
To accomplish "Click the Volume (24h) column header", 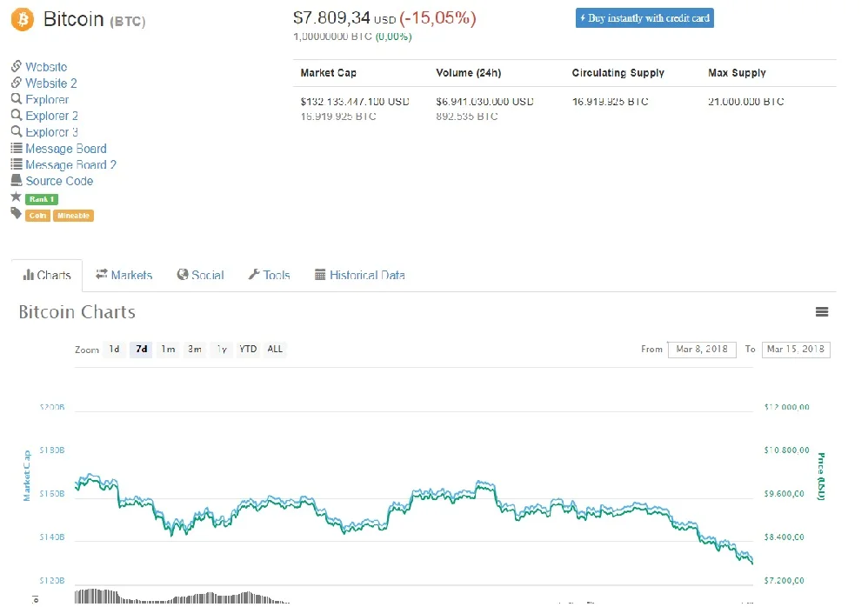I will pos(468,73).
